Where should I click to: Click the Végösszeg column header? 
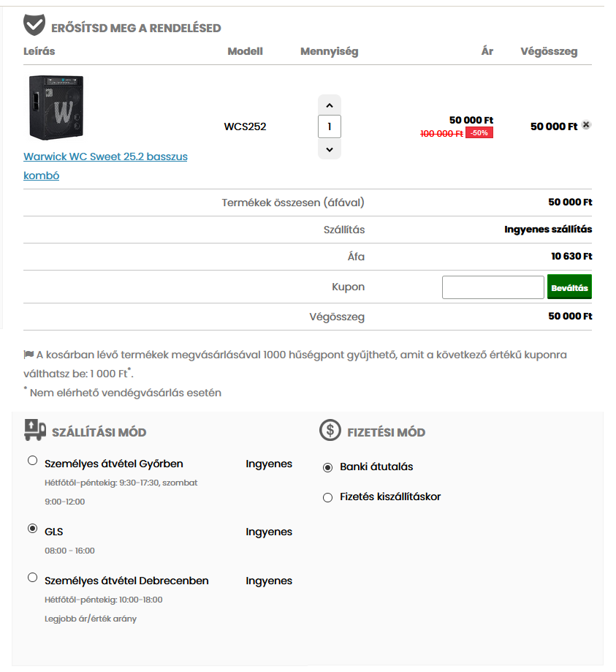[x=549, y=51]
